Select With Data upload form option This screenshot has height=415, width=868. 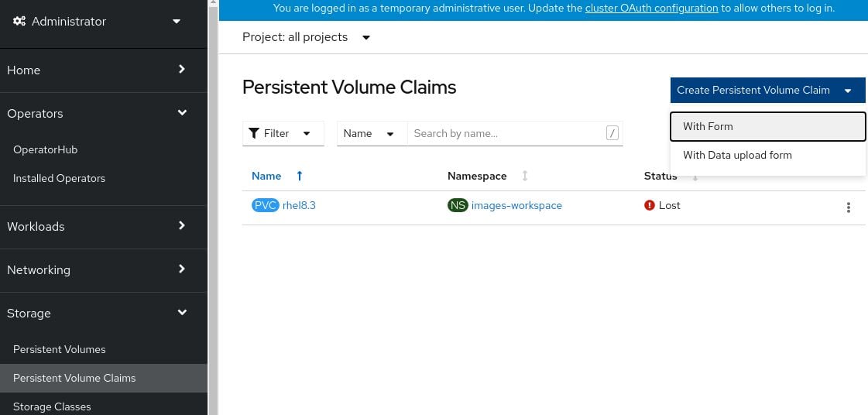click(737, 155)
